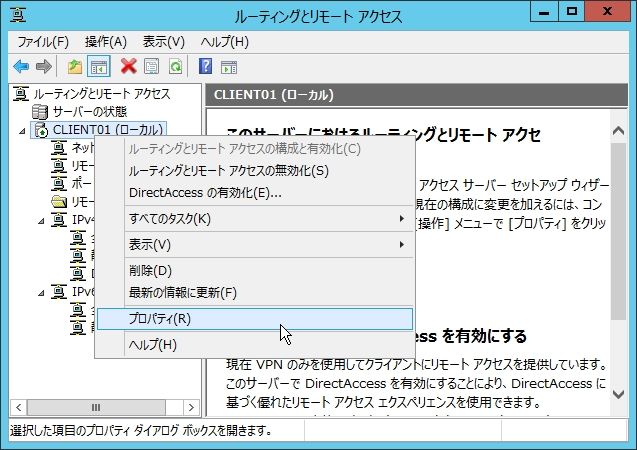Toggle the Show/Hide console tree icon
The width and height of the screenshot is (637, 450).
99,66
